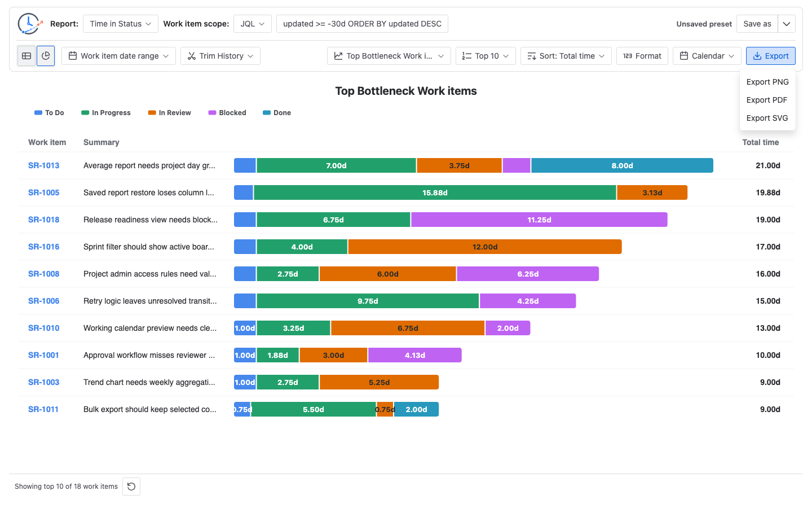Choose Export PDF
The image size is (812, 508).
[x=767, y=100]
